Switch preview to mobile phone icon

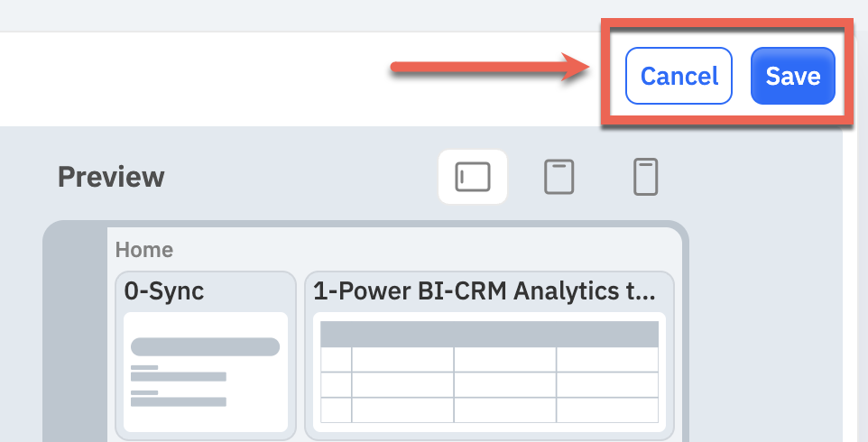645,177
